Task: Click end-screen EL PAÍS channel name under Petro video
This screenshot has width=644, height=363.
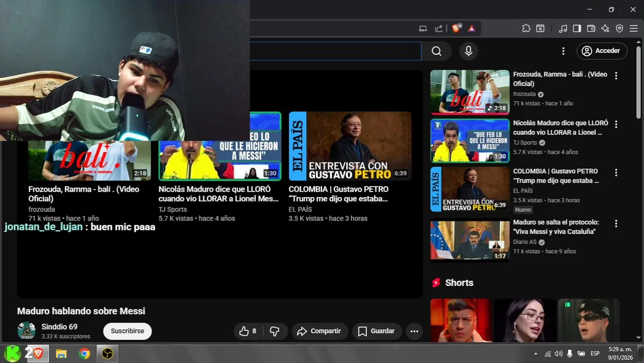Action: [300, 209]
